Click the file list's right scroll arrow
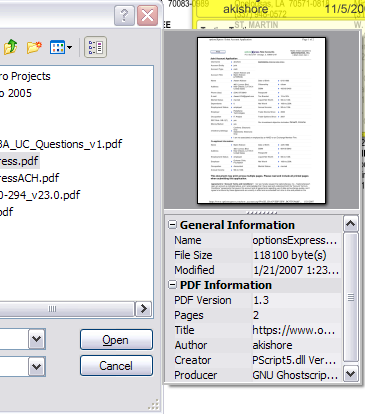The width and height of the screenshot is (365, 414). 143,309
